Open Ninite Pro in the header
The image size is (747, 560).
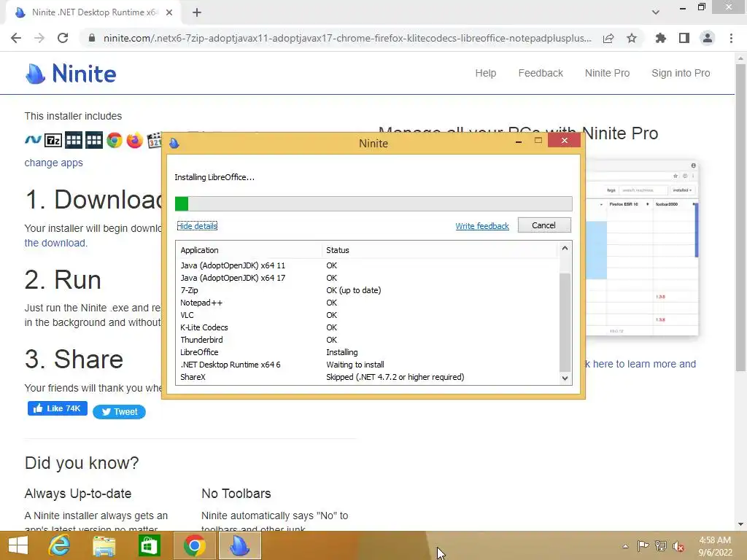click(x=607, y=73)
